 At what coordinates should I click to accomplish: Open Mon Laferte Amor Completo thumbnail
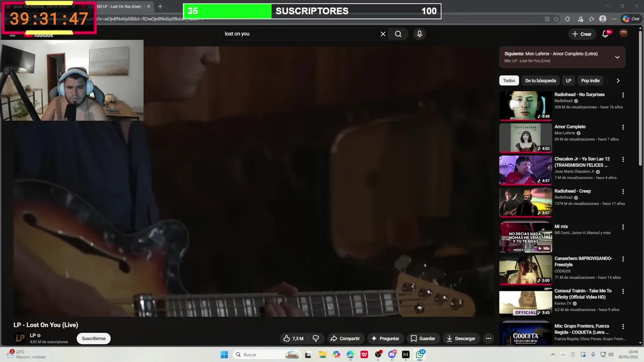point(525,138)
